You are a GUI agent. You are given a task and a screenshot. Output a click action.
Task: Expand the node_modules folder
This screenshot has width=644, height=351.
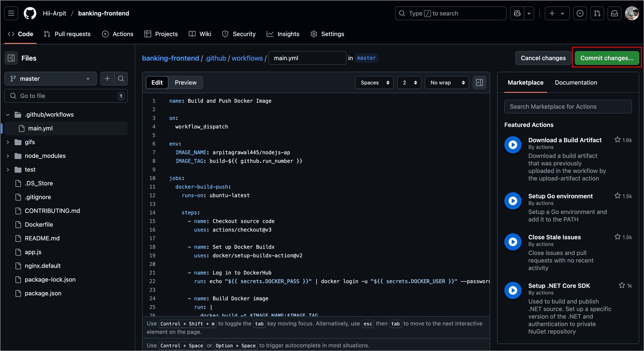coord(8,156)
